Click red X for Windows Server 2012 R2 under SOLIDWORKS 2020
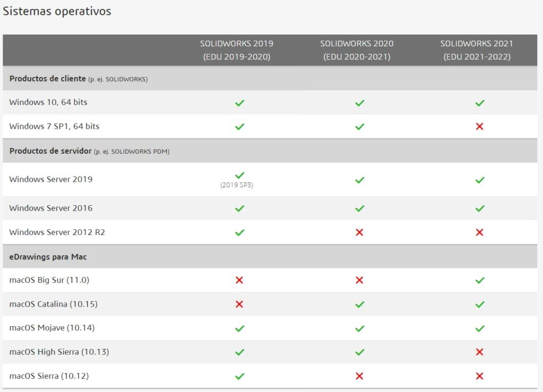Viewport: 543px width, 392px height. [360, 232]
